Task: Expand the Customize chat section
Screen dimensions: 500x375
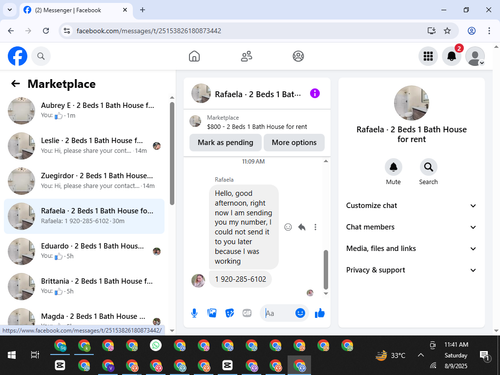Action: click(411, 205)
